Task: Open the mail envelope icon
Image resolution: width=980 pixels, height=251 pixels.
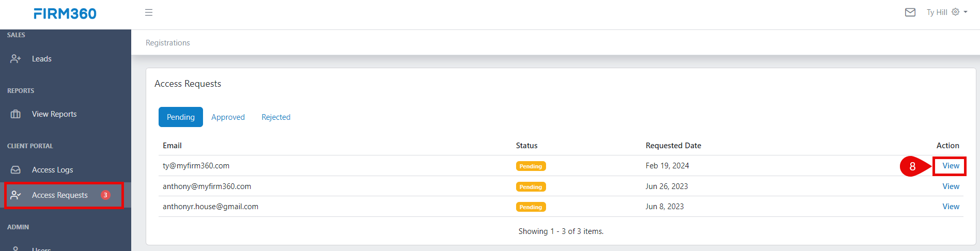Action: pos(910,12)
